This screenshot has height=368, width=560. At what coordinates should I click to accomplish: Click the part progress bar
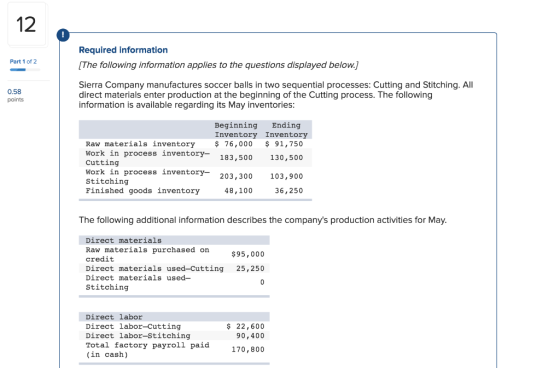(x=25, y=70)
